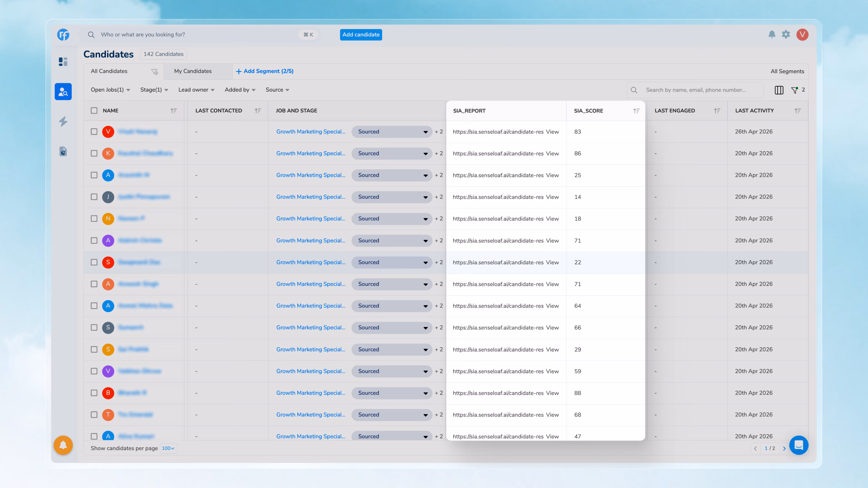The image size is (868, 488).
Task: Click the Add candidate button
Action: [x=361, y=35]
